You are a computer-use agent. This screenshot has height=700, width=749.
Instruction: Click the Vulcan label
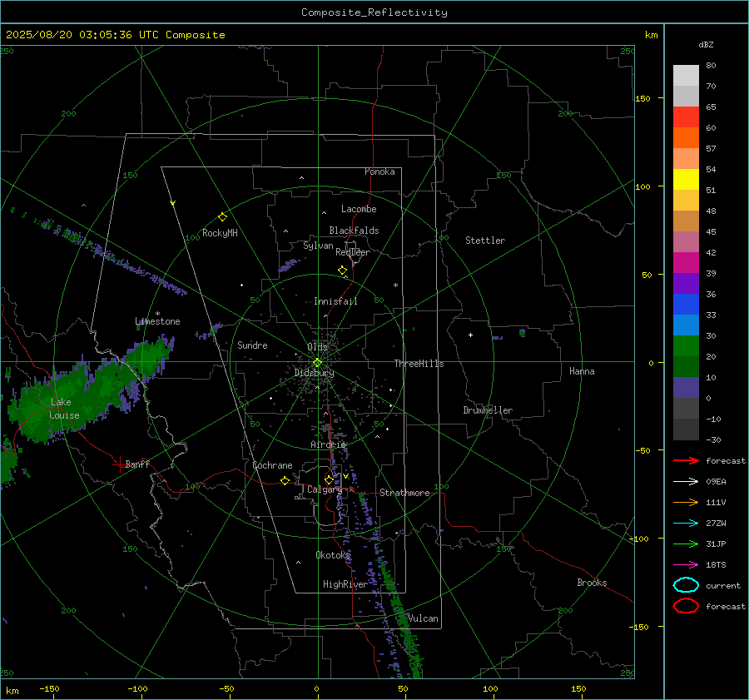(x=424, y=618)
